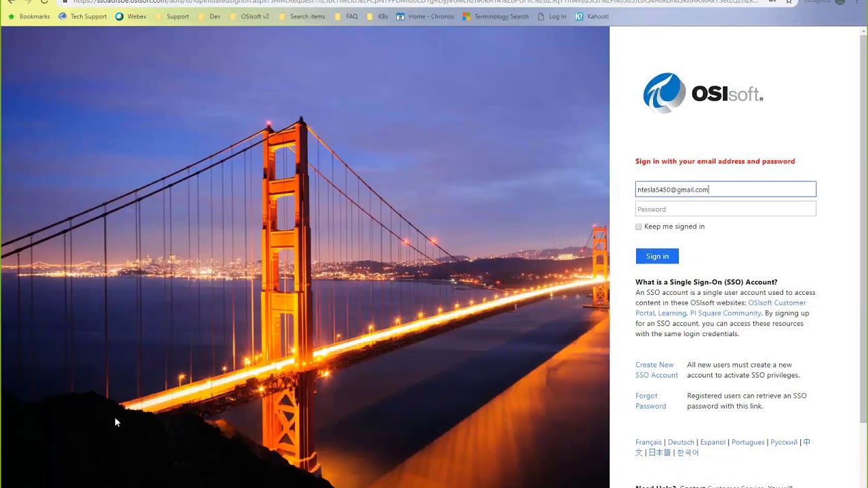
Task: Open PI Square Community link
Action: [x=725, y=313]
